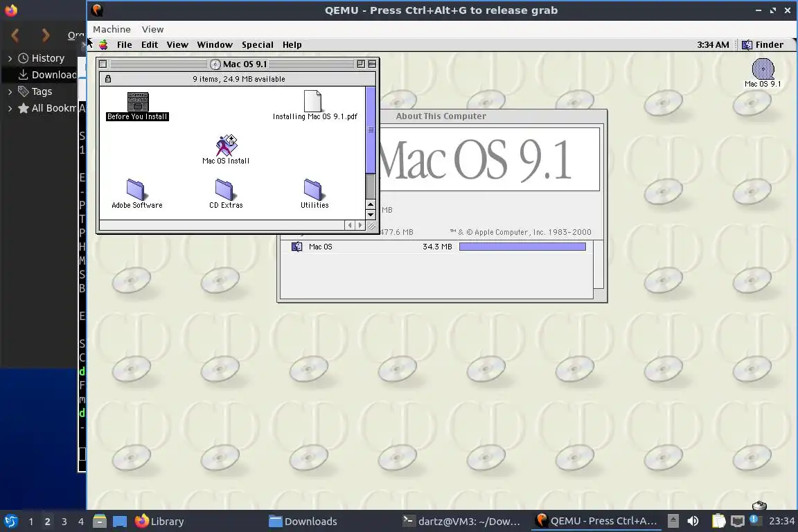Select Downloads in Library sidebar

coord(47,75)
